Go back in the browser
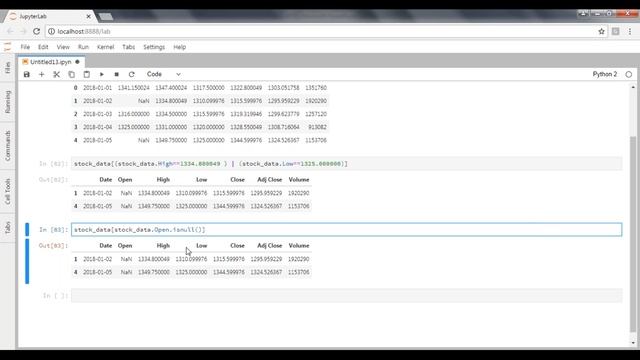The height and width of the screenshot is (360, 640). click(10, 31)
